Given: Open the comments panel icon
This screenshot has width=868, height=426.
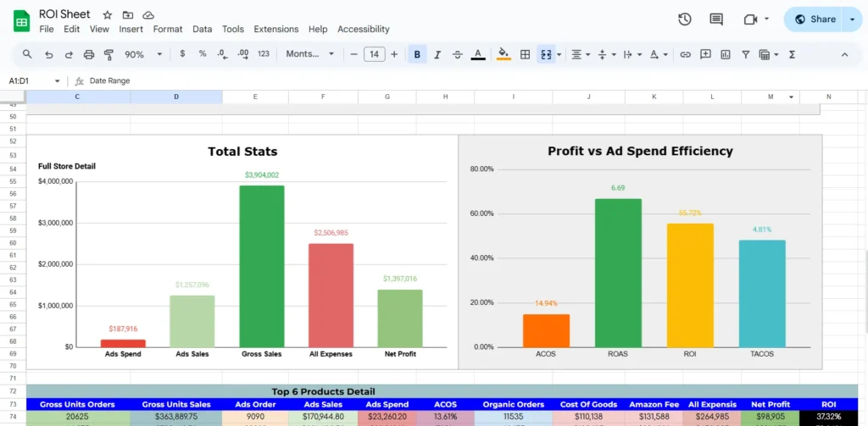Looking at the screenshot, I should (716, 19).
